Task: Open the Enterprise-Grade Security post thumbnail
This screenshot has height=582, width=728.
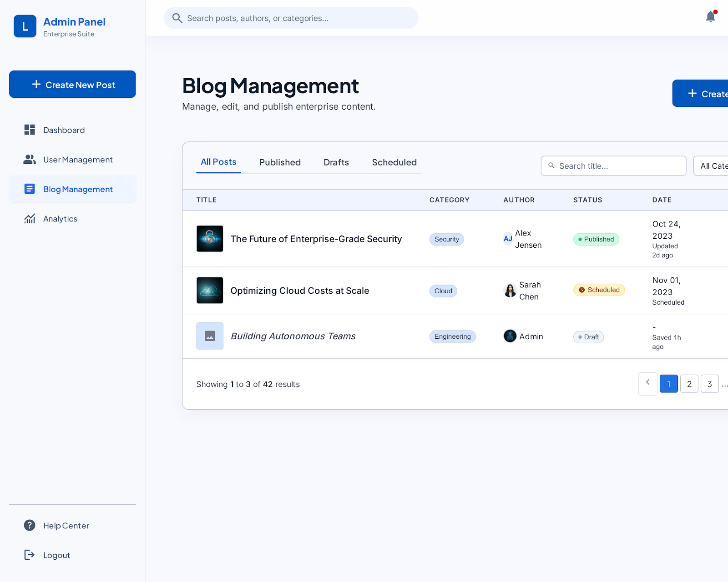Action: pyautogui.click(x=210, y=239)
